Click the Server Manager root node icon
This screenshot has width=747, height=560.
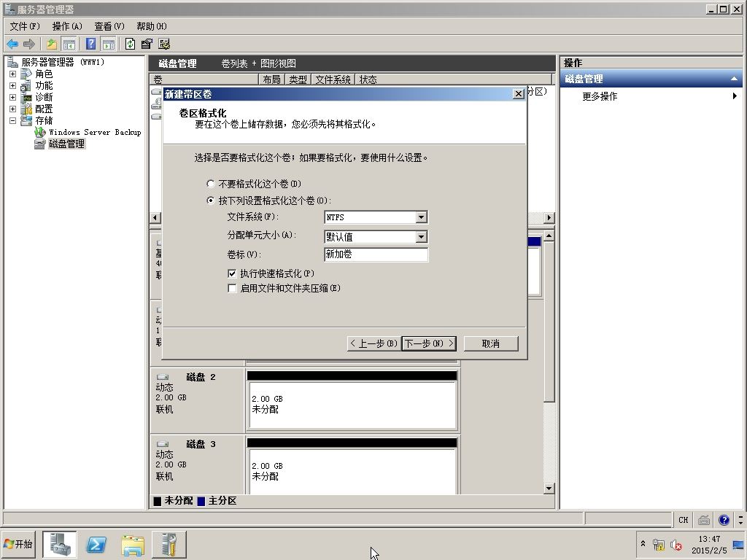coord(13,62)
